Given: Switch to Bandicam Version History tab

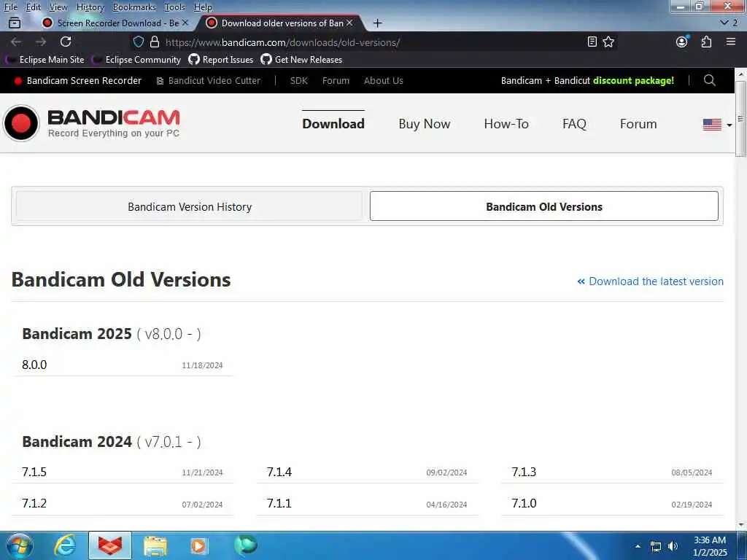Looking at the screenshot, I should click(x=190, y=206).
